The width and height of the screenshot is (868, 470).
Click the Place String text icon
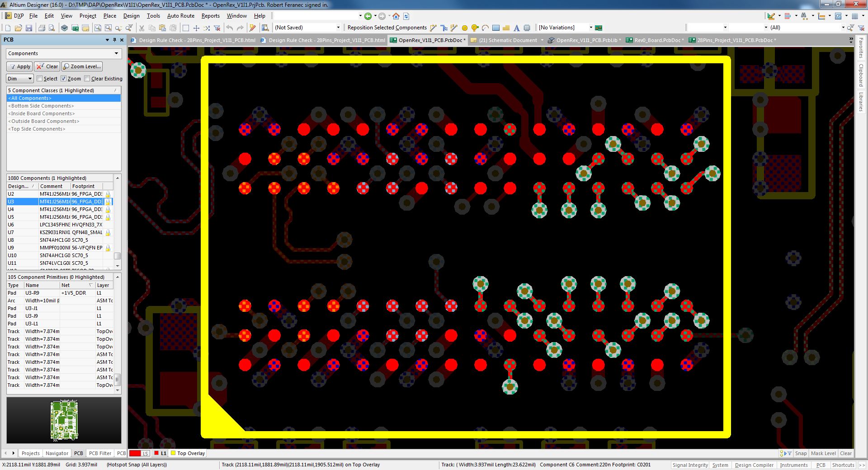(x=516, y=28)
